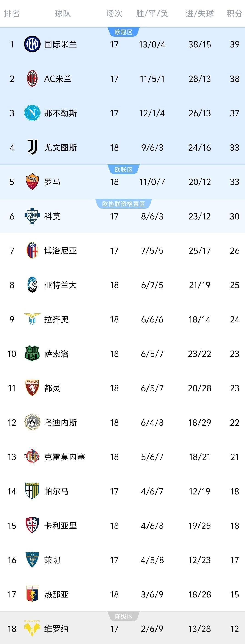Viewport: 245px width, 644px height.
Task: Open the 国际米兰 team name link
Action: (x=60, y=44)
